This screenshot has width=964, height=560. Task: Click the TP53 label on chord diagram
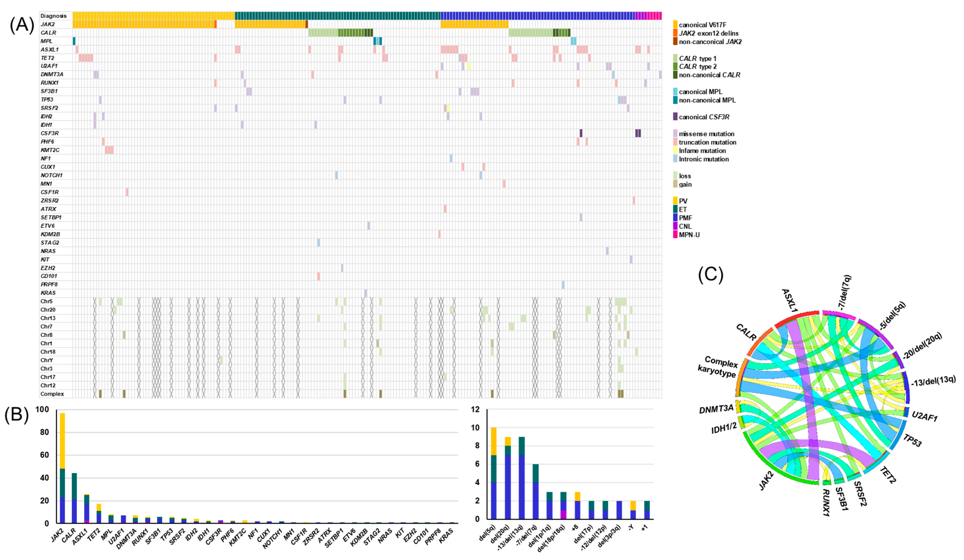[x=912, y=440]
